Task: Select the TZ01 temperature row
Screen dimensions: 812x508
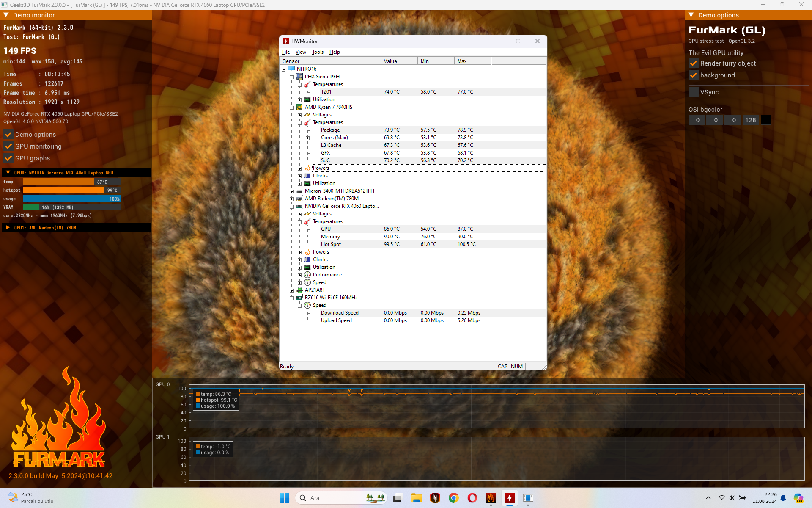Action: click(413, 92)
